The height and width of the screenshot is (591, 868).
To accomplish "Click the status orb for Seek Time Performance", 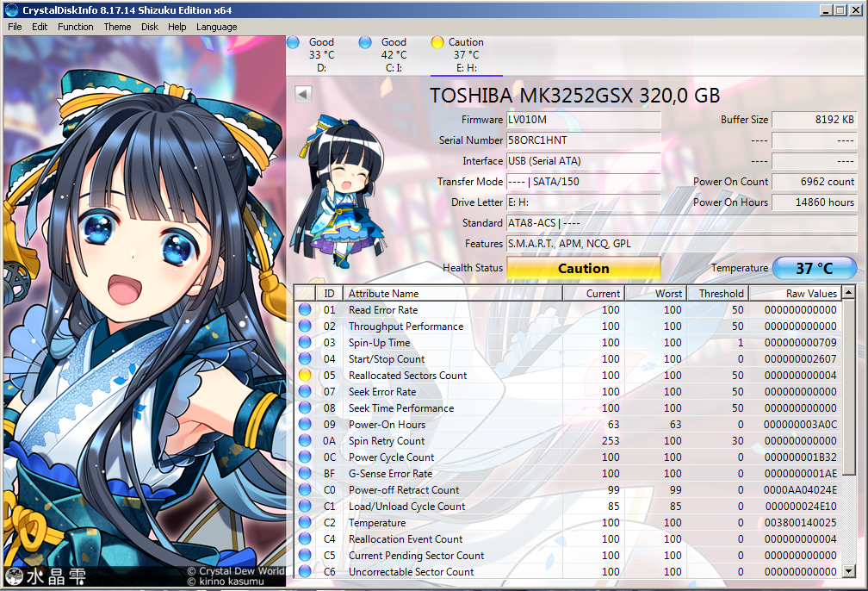I will coord(305,408).
